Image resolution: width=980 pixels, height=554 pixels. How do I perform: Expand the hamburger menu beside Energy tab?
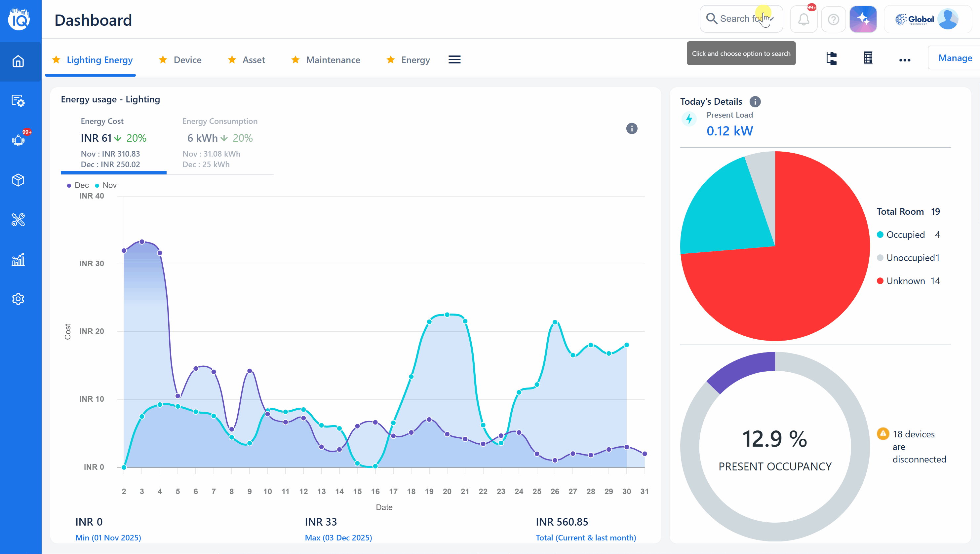(454, 60)
